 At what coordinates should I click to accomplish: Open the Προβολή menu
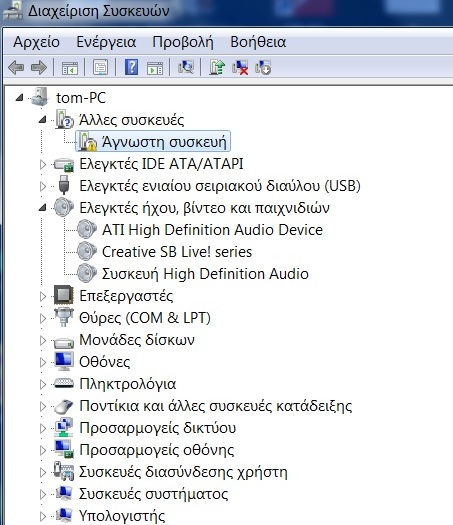[183, 42]
